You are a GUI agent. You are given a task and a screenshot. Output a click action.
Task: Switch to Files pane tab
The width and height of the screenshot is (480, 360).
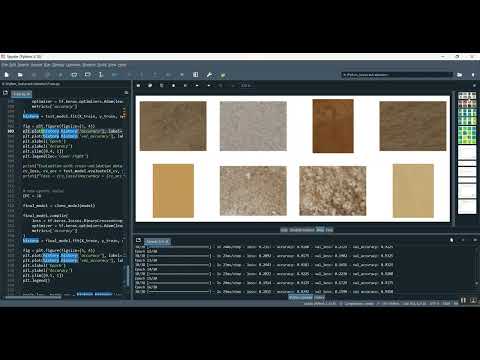click(329, 230)
